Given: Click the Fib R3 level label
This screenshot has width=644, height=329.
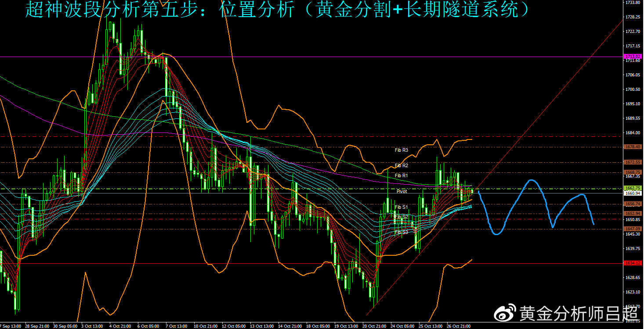Looking at the screenshot, I should (x=402, y=150).
